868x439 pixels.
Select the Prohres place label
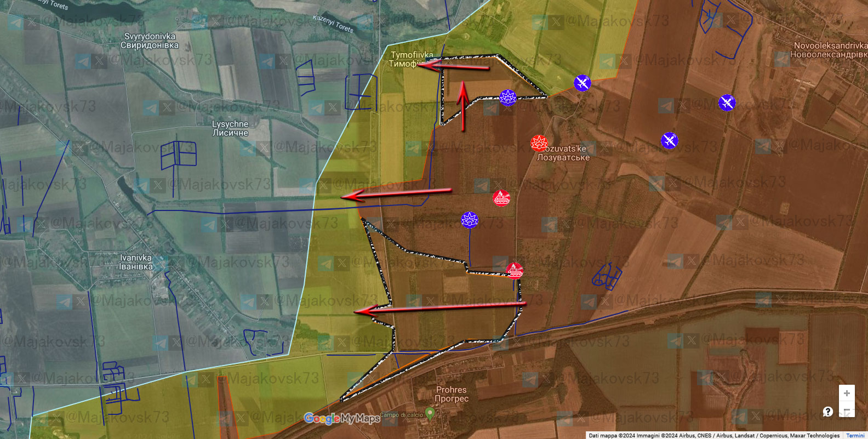pyautogui.click(x=452, y=394)
